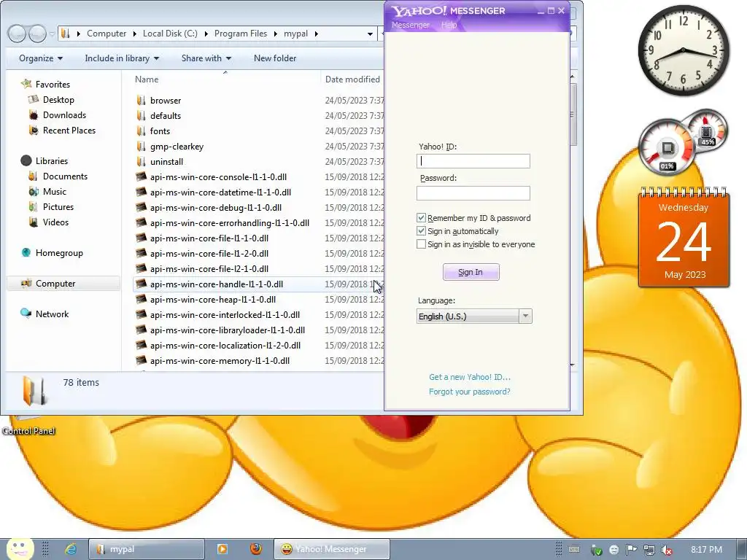Select api-ms-win-core-console-l1-1-0.dll file icon
The width and height of the screenshot is (747, 560).
tap(141, 176)
